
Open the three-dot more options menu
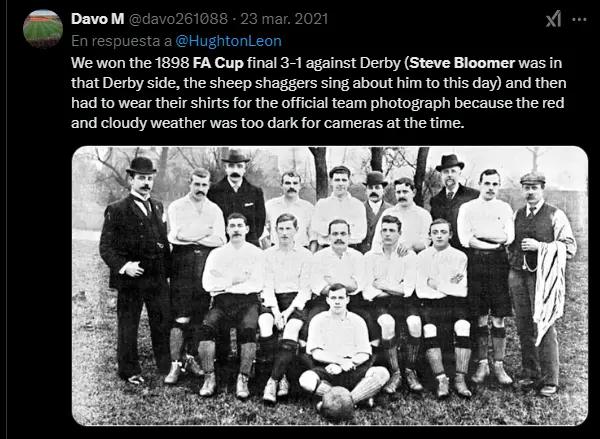[579, 19]
